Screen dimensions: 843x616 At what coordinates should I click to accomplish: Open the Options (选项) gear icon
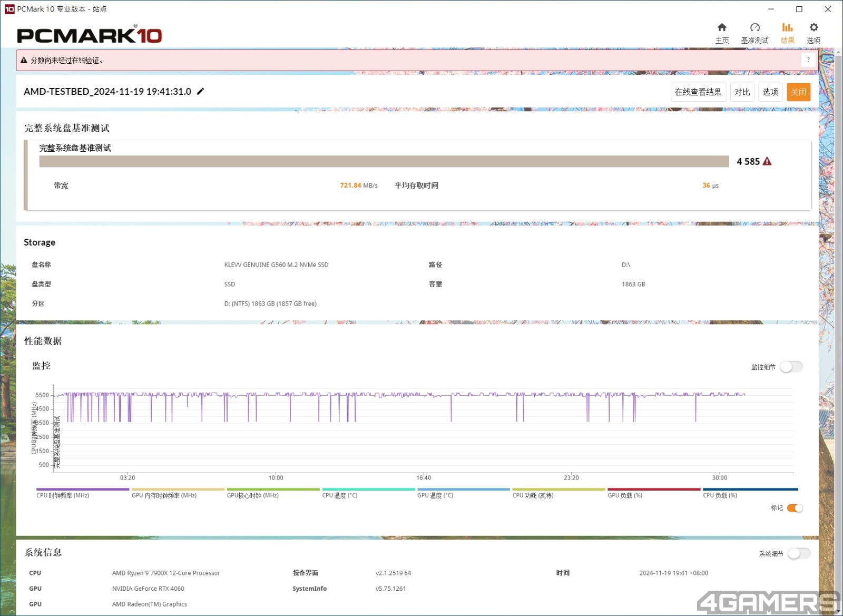pos(813,27)
